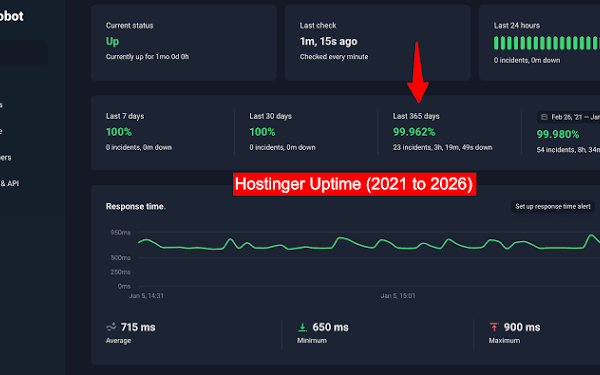The image size is (600, 375).
Task: Click the 'Last check' card heading
Action: (318, 25)
